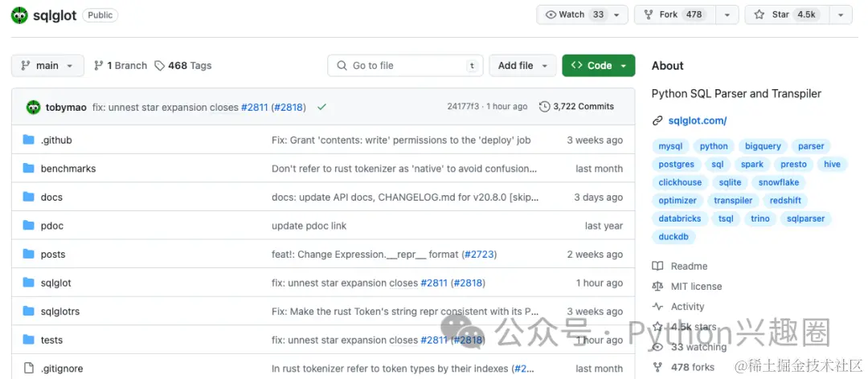Open pull request #2818 in commit header
The width and height of the screenshot is (868, 379).
click(x=289, y=107)
